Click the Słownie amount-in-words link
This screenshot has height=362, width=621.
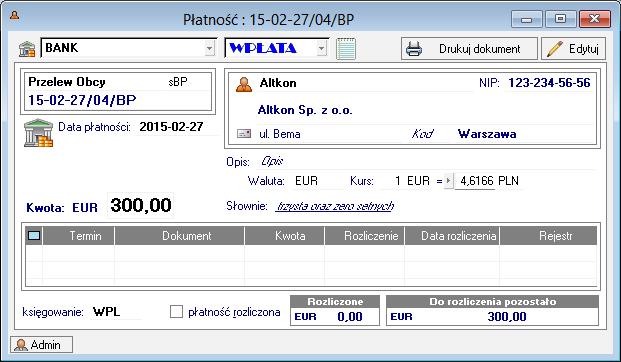pyautogui.click(x=335, y=206)
